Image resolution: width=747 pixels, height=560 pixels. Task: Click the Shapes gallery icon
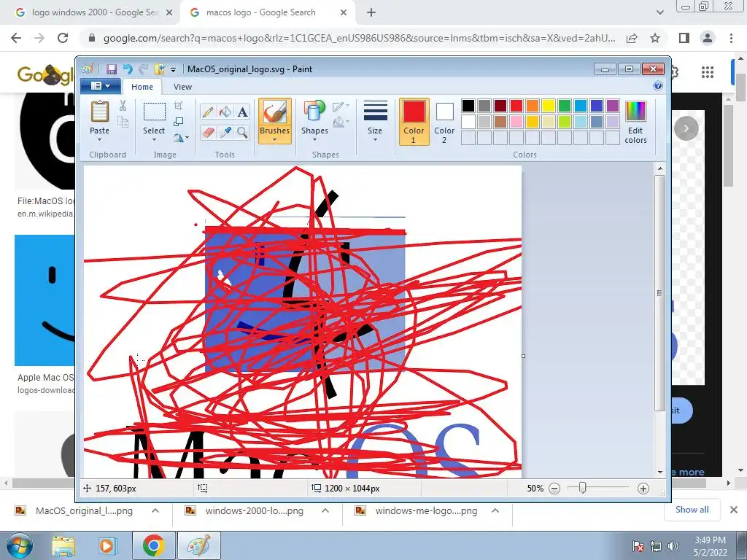pyautogui.click(x=314, y=112)
